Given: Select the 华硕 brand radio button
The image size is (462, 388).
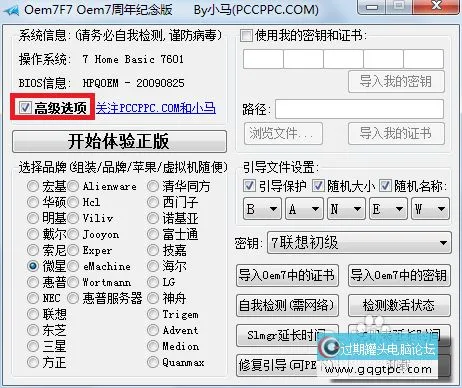Looking at the screenshot, I should [x=33, y=202].
